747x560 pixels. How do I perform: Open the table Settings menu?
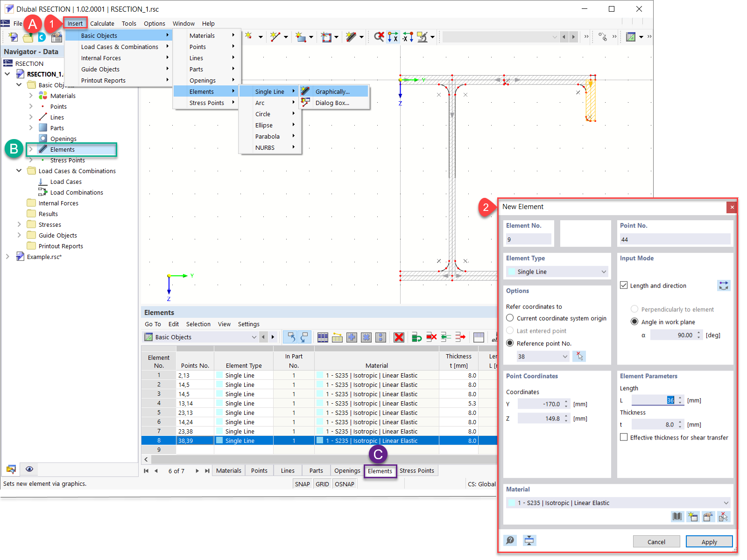249,324
